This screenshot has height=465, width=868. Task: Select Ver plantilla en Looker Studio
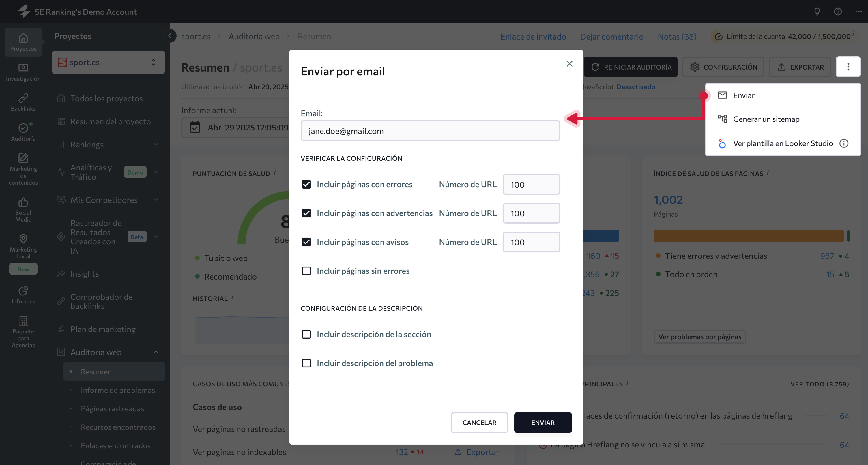[783, 143]
